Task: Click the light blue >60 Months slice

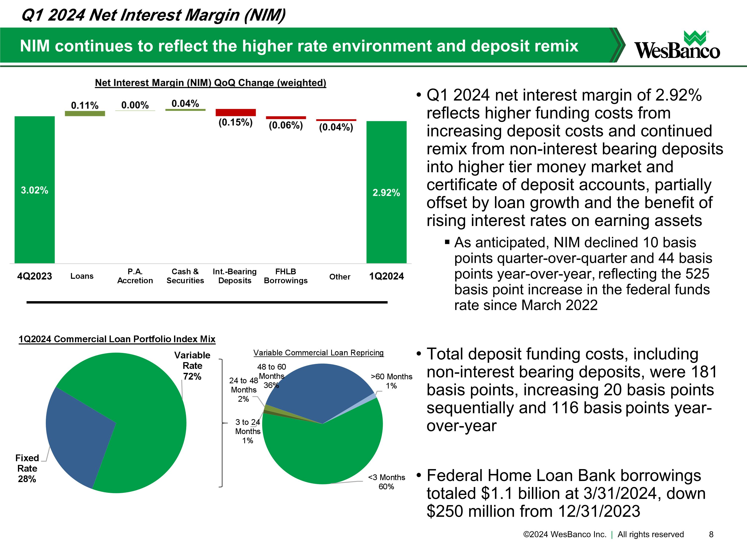Action: 373,397
